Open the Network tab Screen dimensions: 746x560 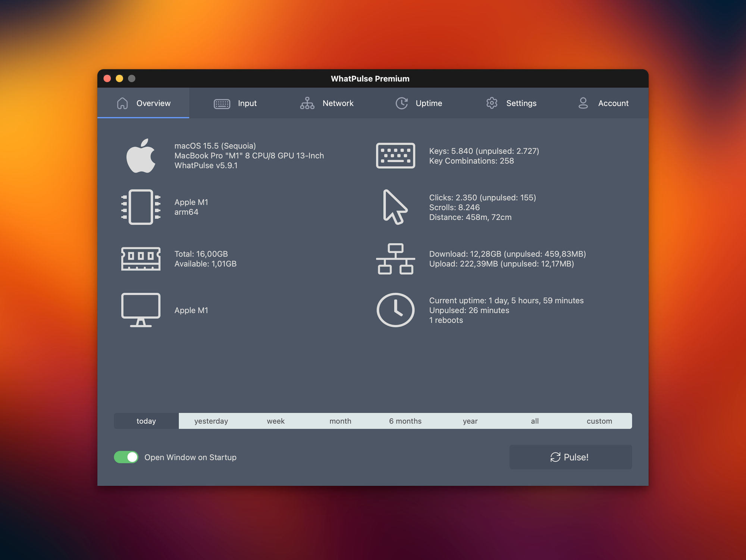pyautogui.click(x=327, y=103)
